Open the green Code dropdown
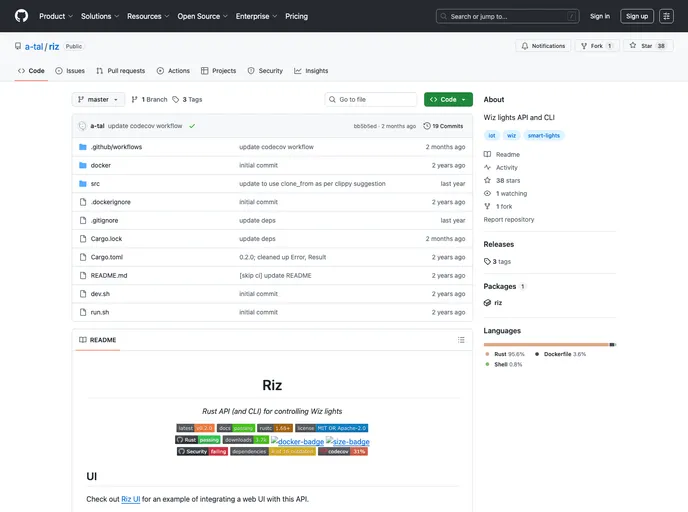This screenshot has height=512, width=688. click(448, 100)
